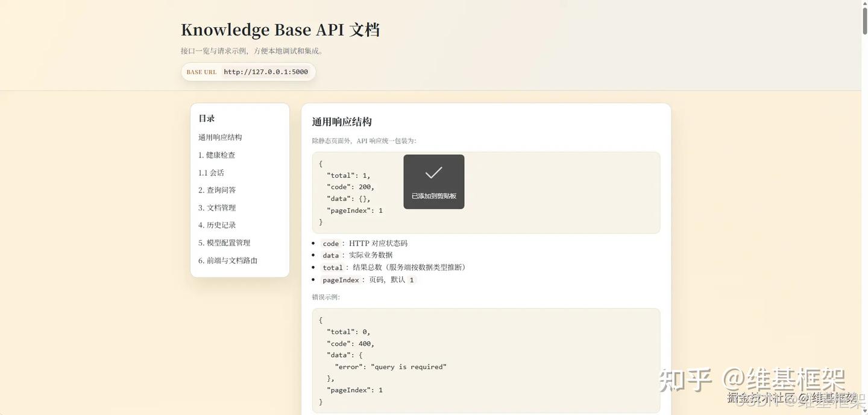
Task: Click the pageIndex term in the bullet list
Action: (341, 280)
